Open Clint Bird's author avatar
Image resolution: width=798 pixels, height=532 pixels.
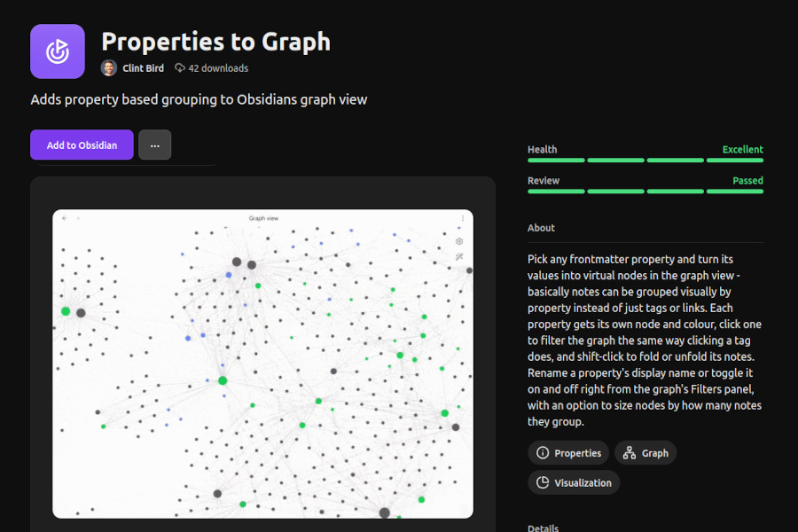tap(109, 67)
